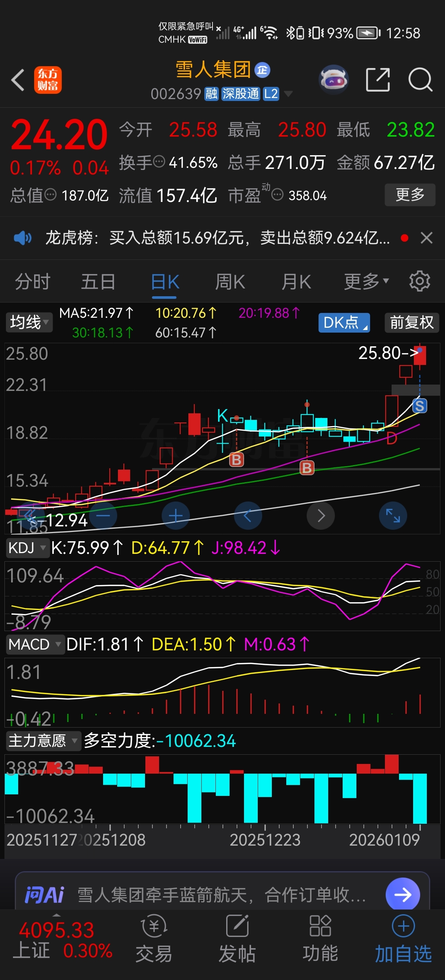Tap the DIF:1.81 MACD value
The height and width of the screenshot is (980, 445).
[105, 644]
